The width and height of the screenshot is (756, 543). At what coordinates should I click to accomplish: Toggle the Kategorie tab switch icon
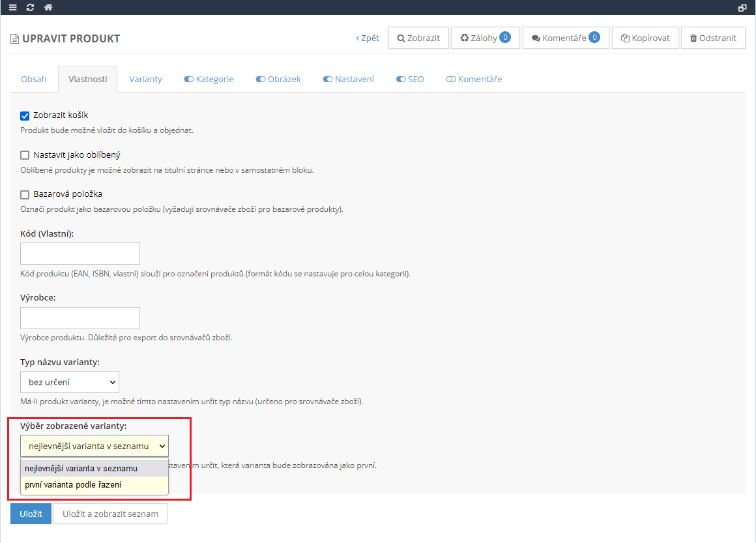pyautogui.click(x=189, y=80)
